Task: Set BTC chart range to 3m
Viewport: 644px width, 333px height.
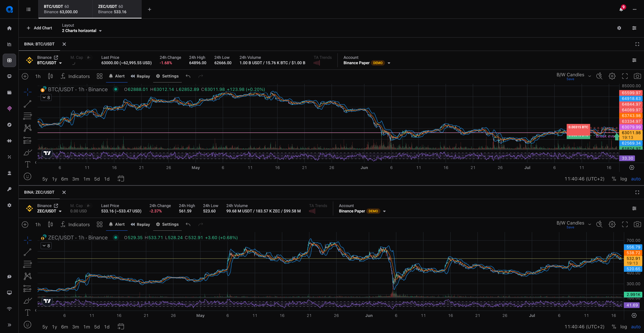Action: tap(75, 179)
